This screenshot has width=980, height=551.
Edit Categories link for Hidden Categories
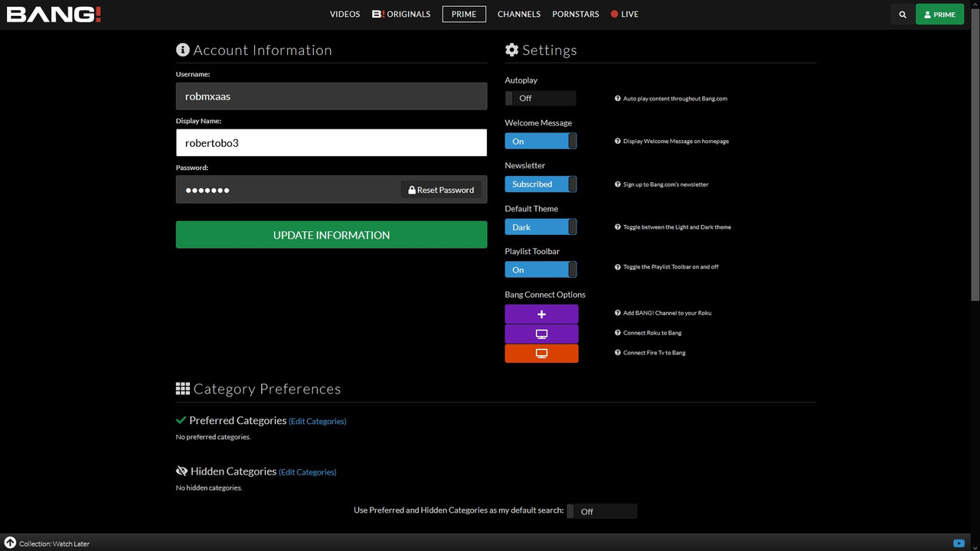[307, 472]
